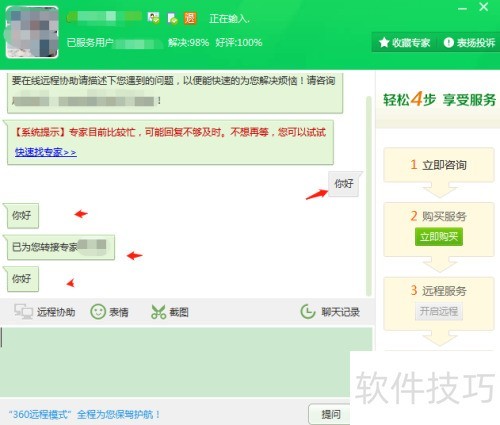The height and width of the screenshot is (425, 500).
Task: Click the chat vertical scrollbar
Action: click(x=369, y=196)
